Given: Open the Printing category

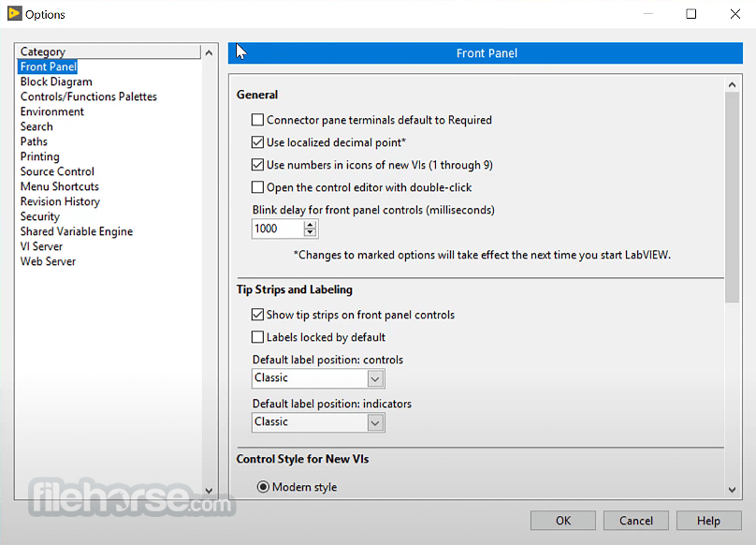Looking at the screenshot, I should pyautogui.click(x=40, y=156).
